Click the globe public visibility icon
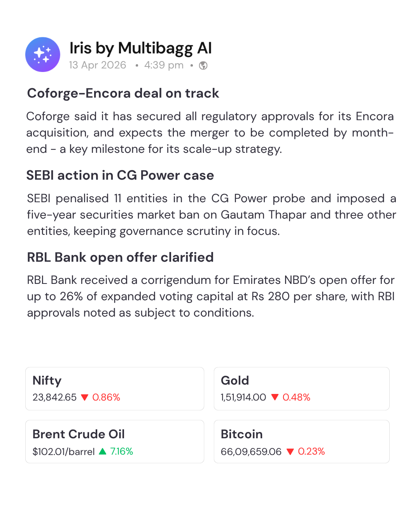 203,65
